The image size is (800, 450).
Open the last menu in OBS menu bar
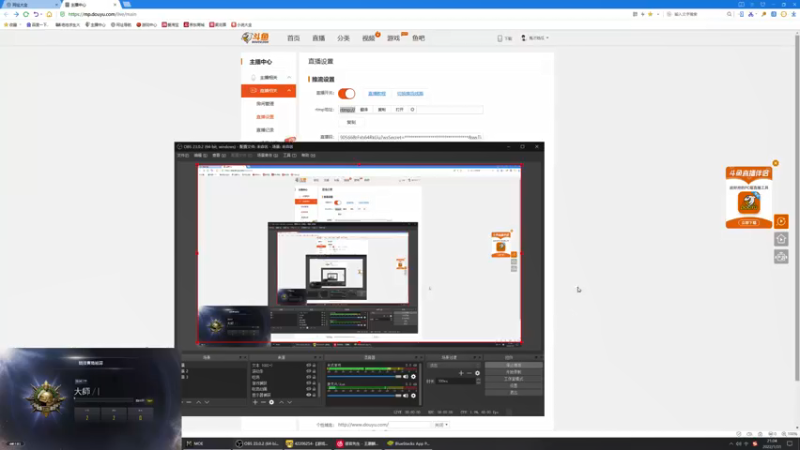308,155
